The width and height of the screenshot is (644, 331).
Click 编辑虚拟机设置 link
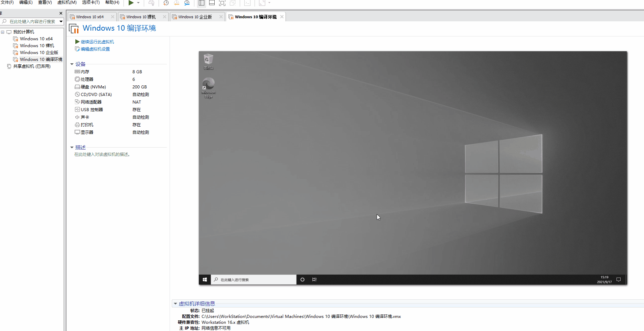(x=95, y=49)
